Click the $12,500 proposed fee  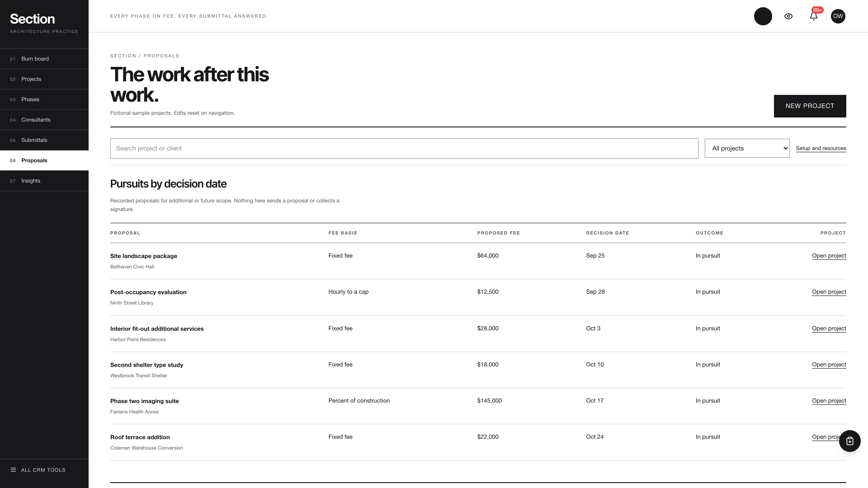pos(488,292)
